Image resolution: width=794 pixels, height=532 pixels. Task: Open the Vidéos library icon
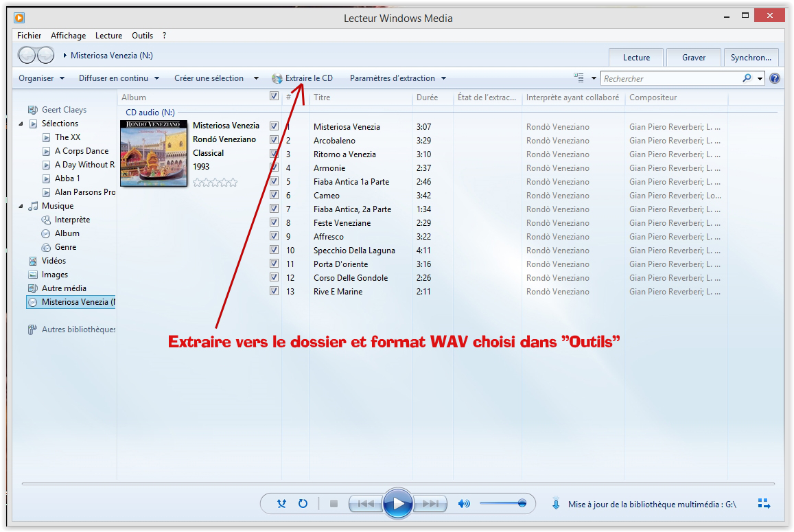pos(33,260)
